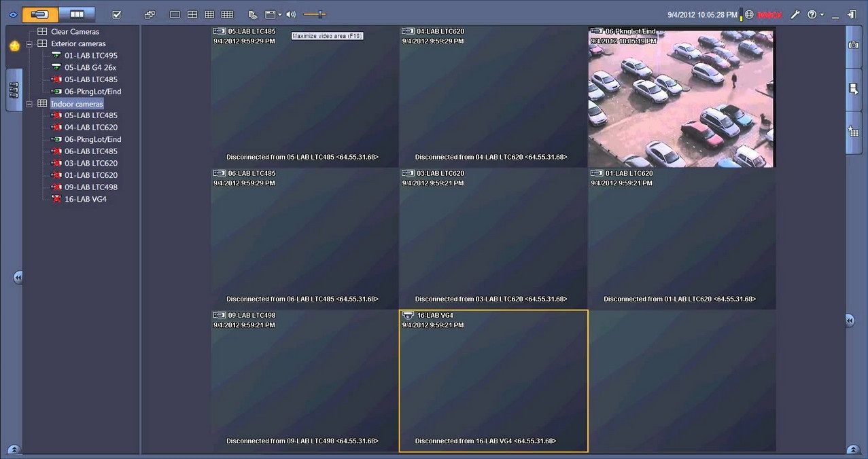Select the 2x2 grid layout
Image resolution: width=868 pixels, height=459 pixels.
(192, 14)
